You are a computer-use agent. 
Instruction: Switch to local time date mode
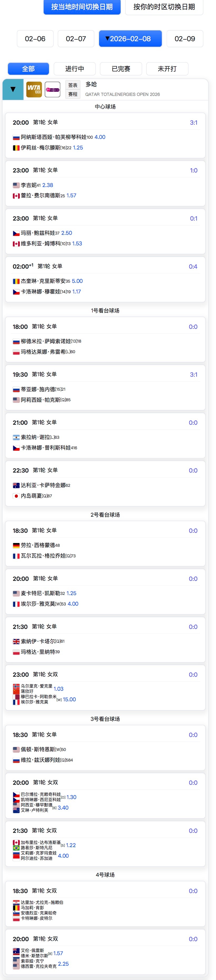click(x=82, y=7)
